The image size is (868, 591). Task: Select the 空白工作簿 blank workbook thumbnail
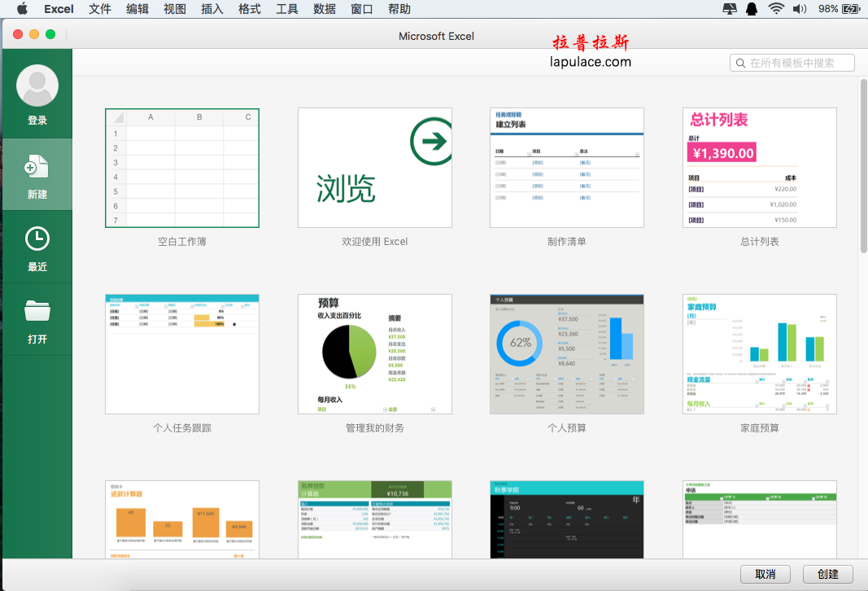click(x=182, y=168)
